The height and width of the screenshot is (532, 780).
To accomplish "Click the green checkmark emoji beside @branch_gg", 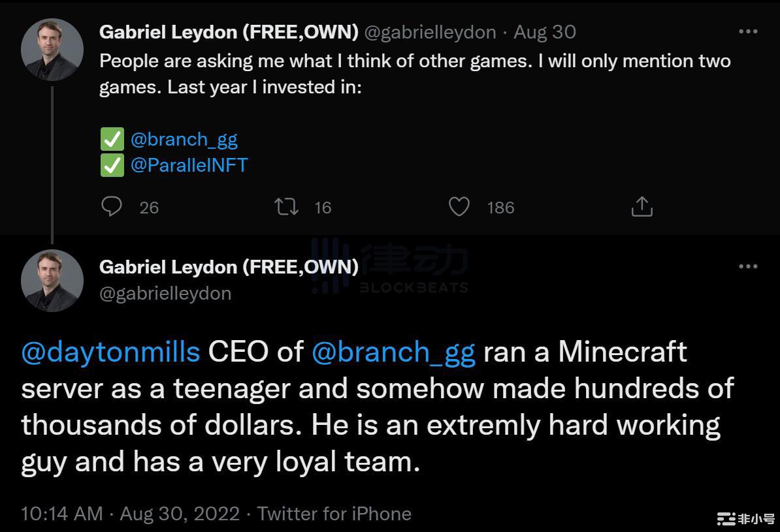I will pos(112,140).
